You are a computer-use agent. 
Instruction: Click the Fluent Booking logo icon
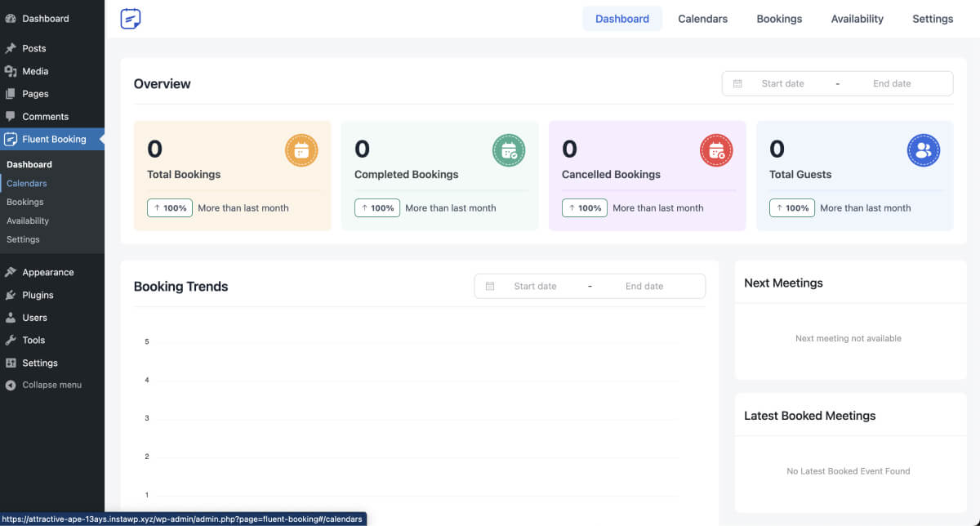click(x=131, y=19)
